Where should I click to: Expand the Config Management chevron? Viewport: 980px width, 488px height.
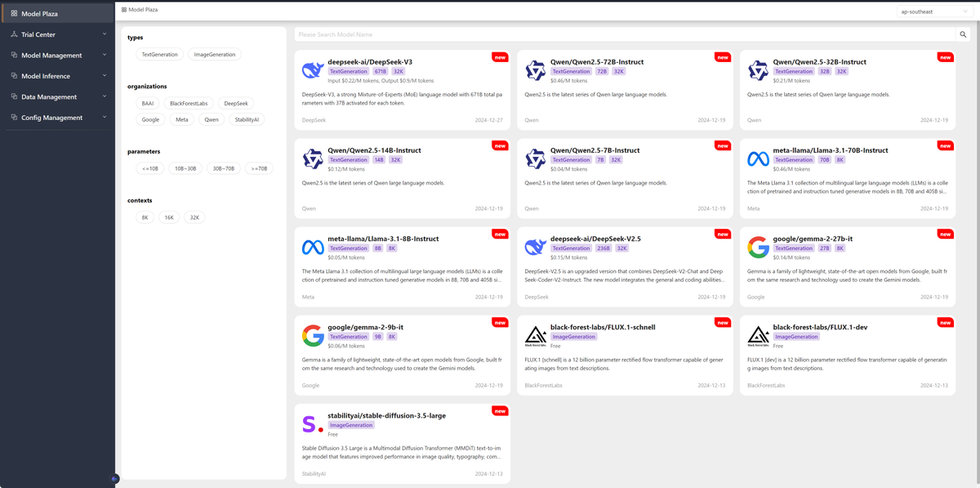(105, 117)
